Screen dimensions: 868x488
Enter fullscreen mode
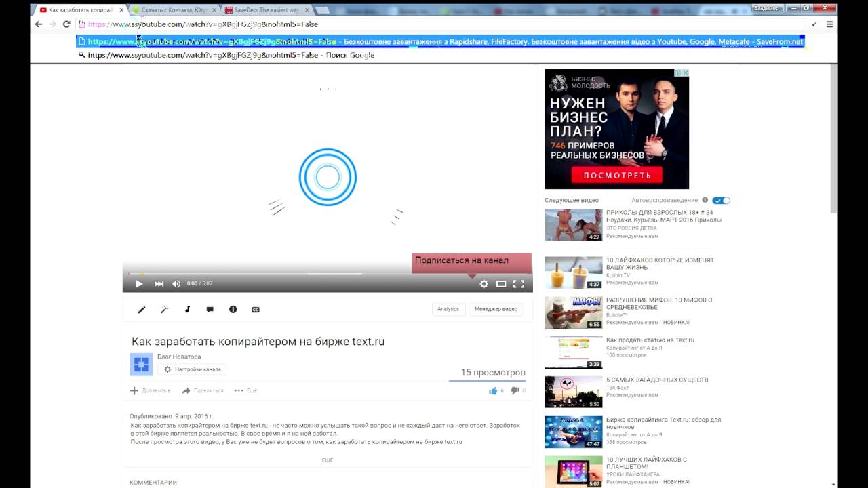coord(519,284)
